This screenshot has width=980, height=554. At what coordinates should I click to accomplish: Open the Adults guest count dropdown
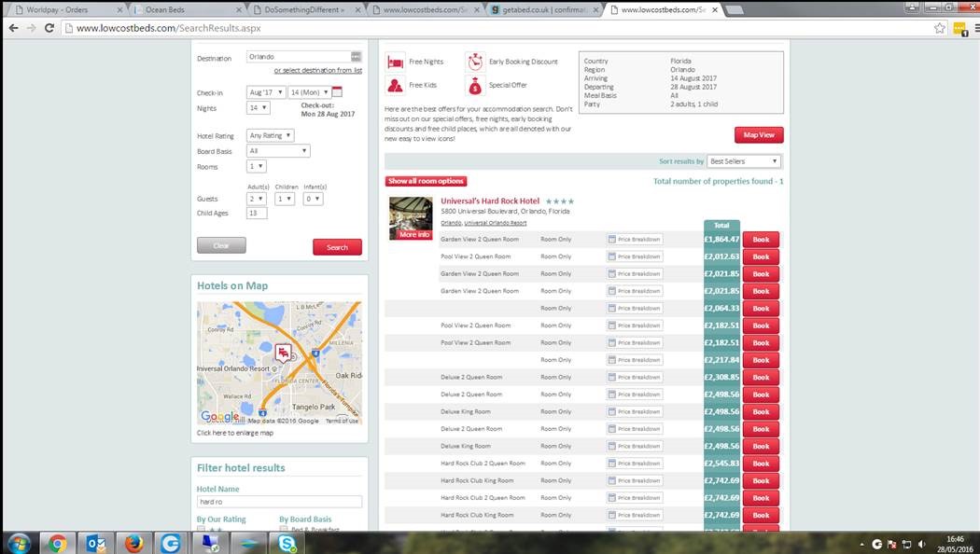click(x=257, y=199)
